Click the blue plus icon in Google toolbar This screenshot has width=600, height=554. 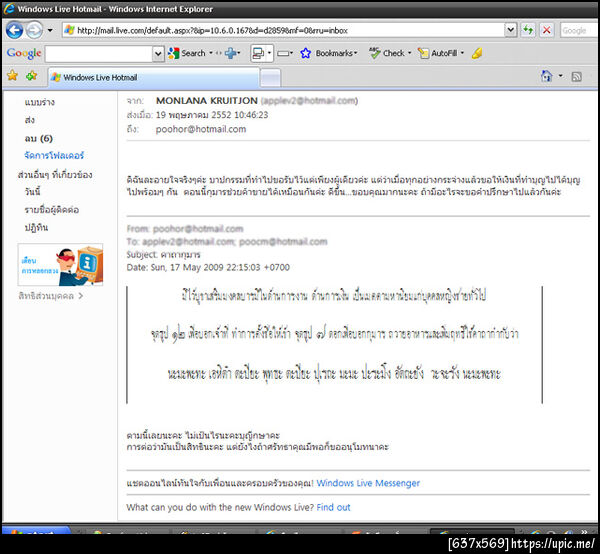231,53
